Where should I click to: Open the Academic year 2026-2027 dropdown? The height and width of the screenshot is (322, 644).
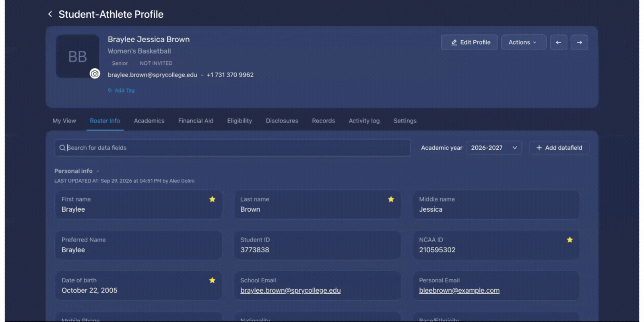494,148
